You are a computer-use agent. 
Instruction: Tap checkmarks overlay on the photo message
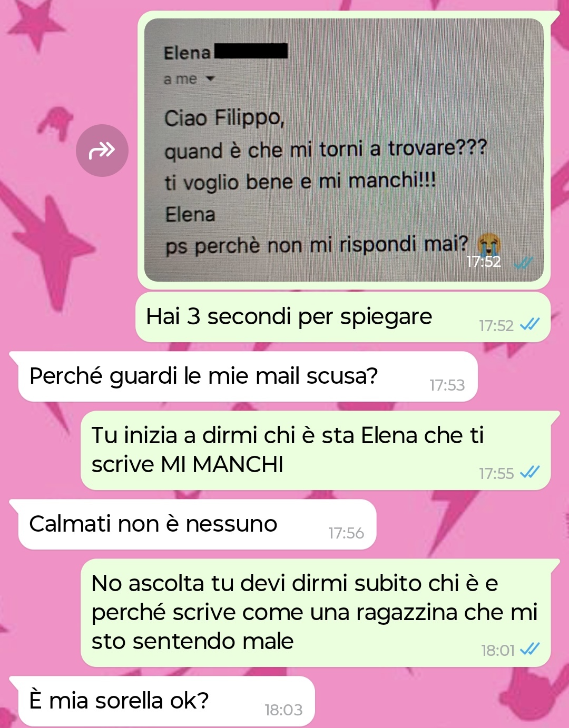(524, 262)
